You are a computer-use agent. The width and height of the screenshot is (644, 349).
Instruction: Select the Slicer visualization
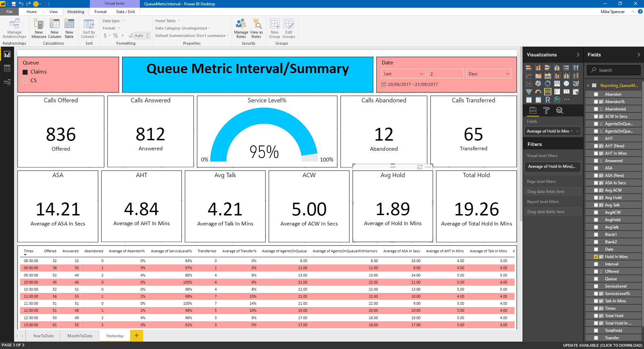pos(576,91)
